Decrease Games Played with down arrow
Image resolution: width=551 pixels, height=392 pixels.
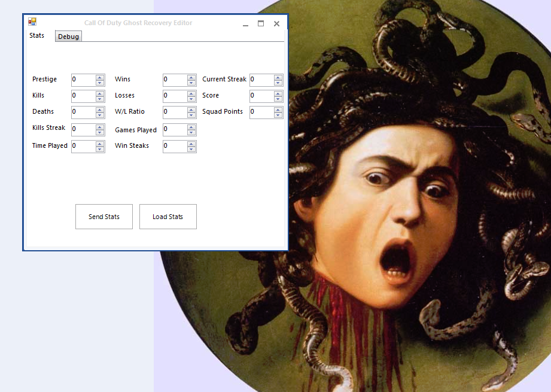pyautogui.click(x=191, y=132)
